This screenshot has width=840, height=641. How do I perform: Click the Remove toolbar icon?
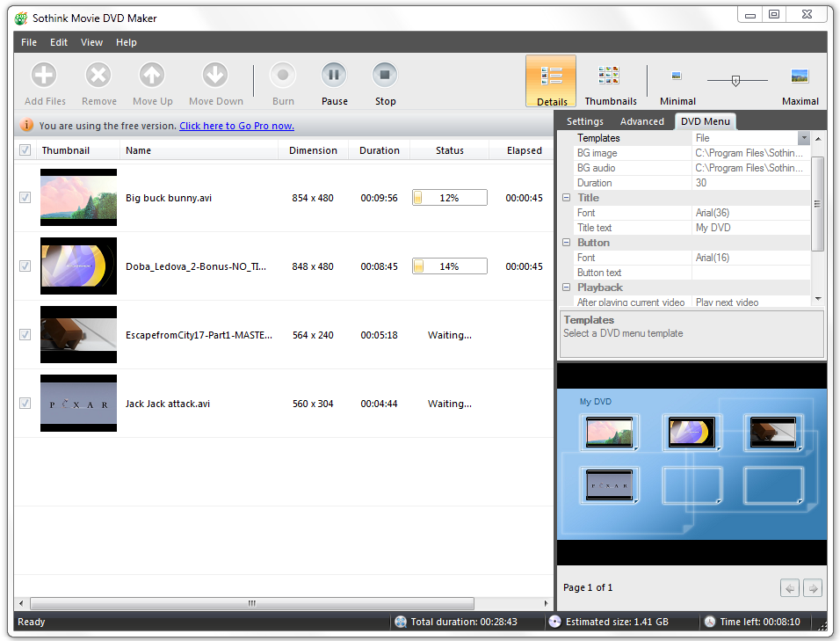coord(98,75)
